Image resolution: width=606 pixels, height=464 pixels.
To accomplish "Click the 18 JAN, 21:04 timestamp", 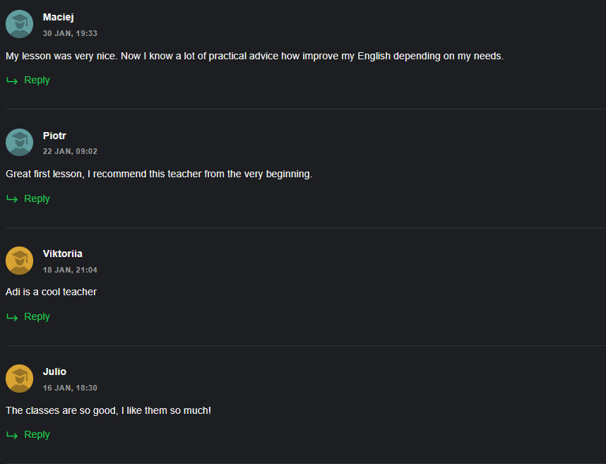I will [70, 270].
